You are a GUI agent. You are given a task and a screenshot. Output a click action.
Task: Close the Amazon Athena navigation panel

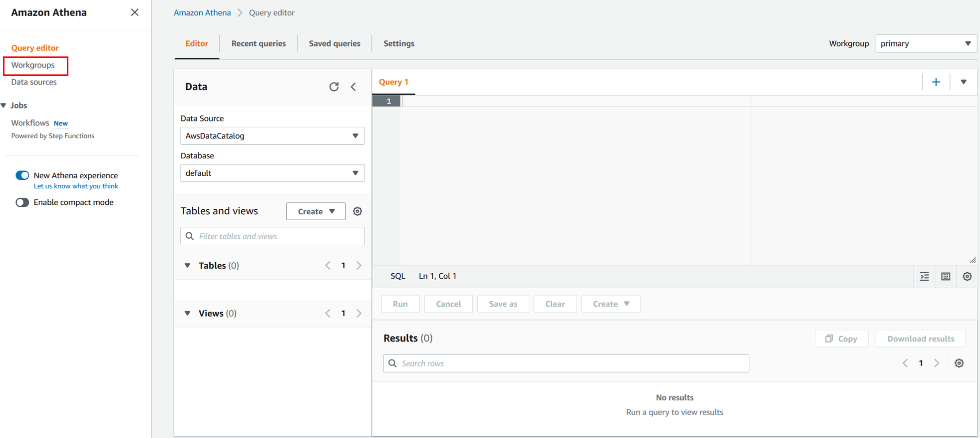135,12
